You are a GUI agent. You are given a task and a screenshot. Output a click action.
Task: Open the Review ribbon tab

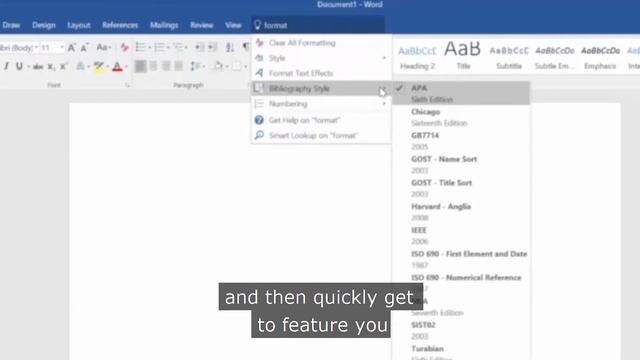pyautogui.click(x=202, y=25)
